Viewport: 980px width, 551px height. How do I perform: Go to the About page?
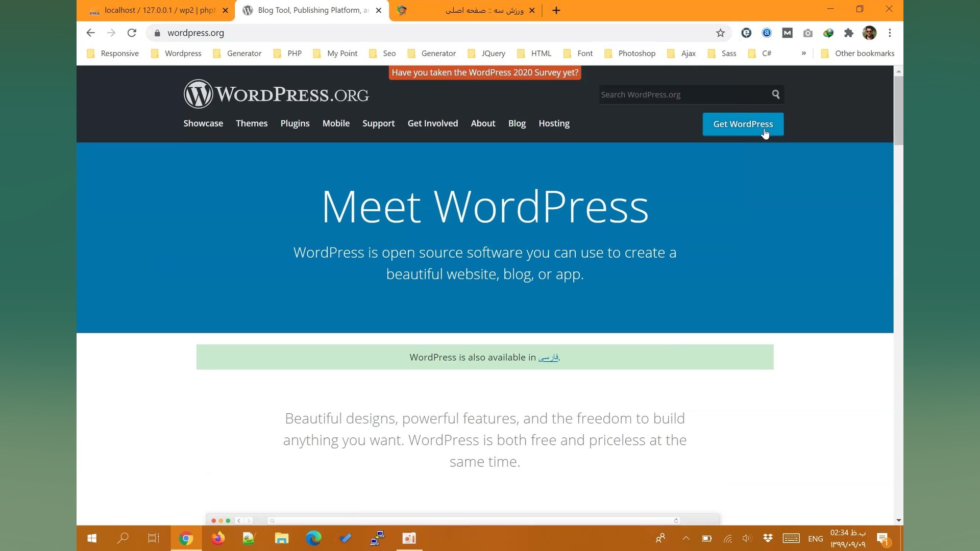[483, 123]
